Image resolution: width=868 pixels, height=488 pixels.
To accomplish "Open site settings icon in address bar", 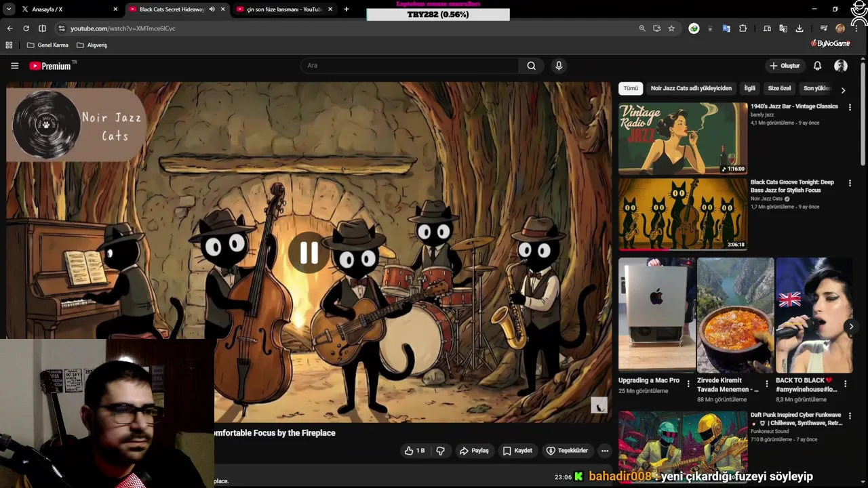I will pos(62,28).
